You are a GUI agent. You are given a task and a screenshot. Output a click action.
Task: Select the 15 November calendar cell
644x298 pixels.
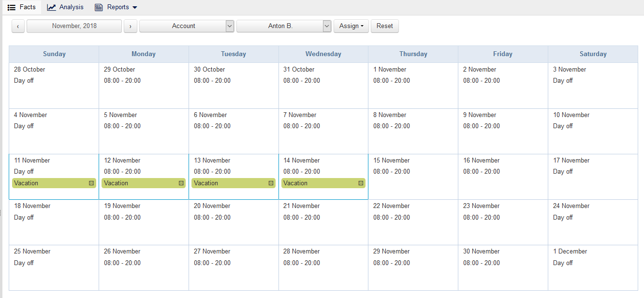tap(413, 177)
